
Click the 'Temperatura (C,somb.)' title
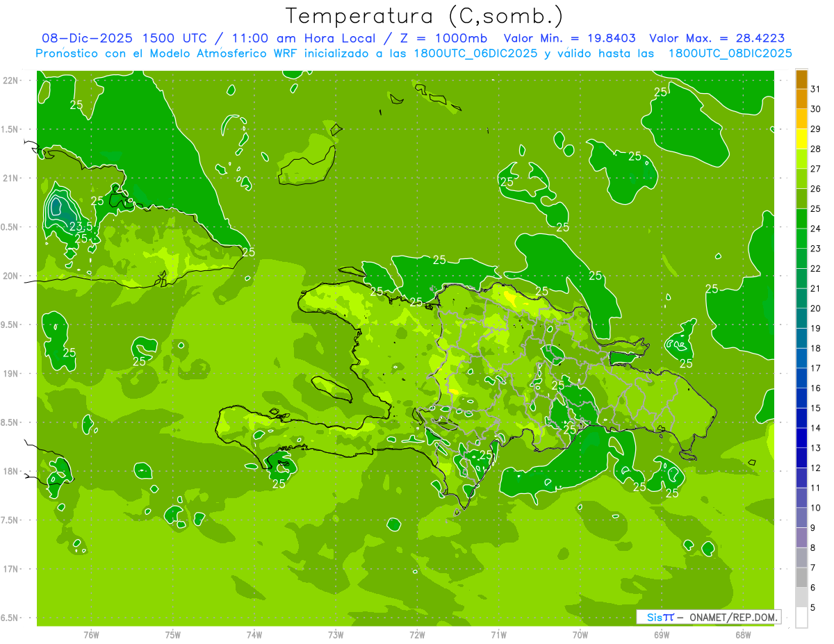tap(424, 15)
